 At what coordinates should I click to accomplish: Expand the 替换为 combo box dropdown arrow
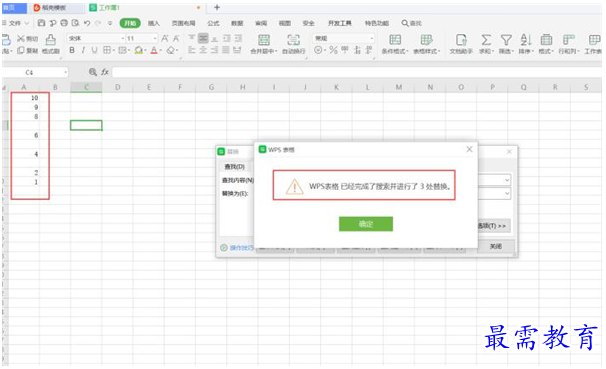[x=507, y=193]
